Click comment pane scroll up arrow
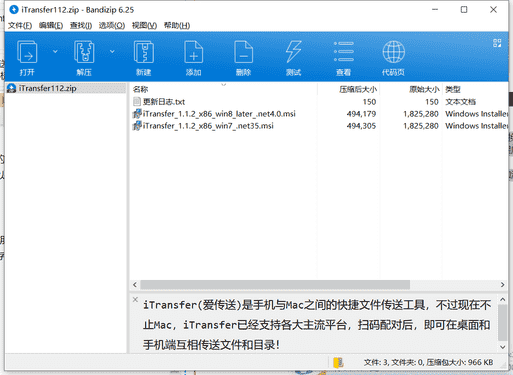This screenshot has width=513, height=375. [x=502, y=300]
